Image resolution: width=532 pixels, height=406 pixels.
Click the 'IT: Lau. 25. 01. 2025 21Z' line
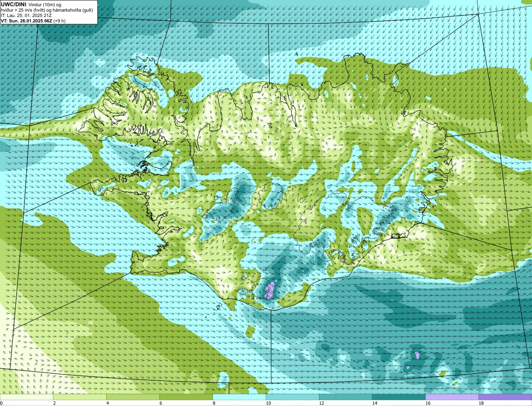click(x=26, y=15)
